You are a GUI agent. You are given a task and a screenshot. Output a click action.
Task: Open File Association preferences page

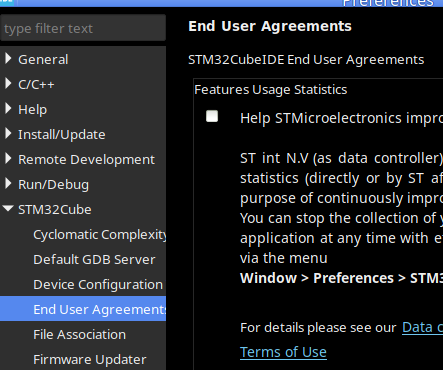[x=79, y=335]
